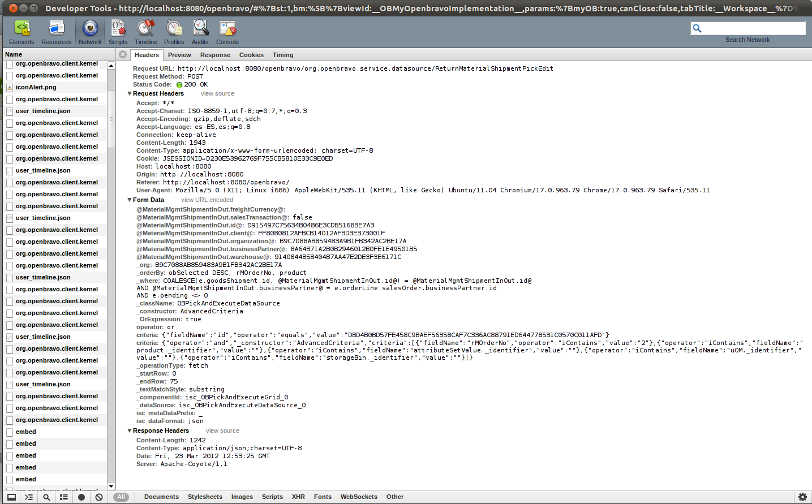Click the '_className: OBPickAndExecuteDataSource' entry
The height and width of the screenshot is (504, 812).
pos(208,304)
